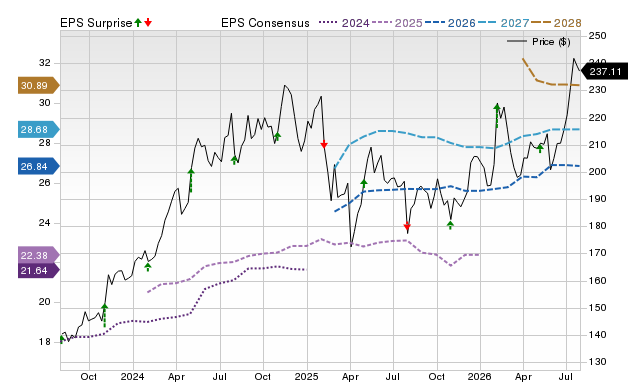Click the 2026 label on the x-axis

tap(480, 376)
